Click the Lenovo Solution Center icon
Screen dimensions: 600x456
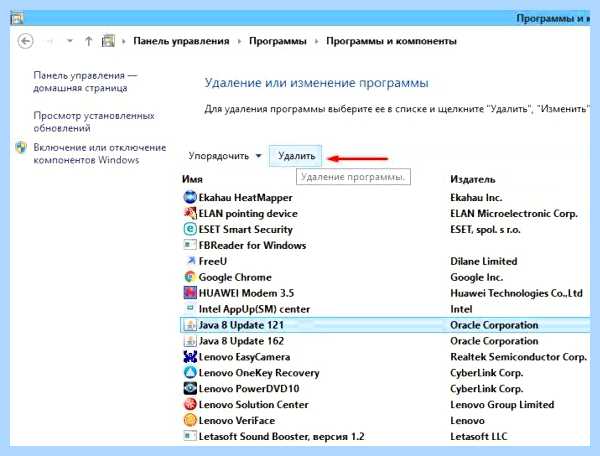[x=190, y=404]
